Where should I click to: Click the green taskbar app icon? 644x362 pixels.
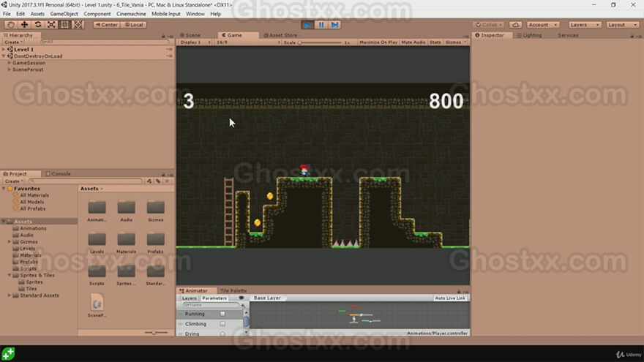coord(8,353)
